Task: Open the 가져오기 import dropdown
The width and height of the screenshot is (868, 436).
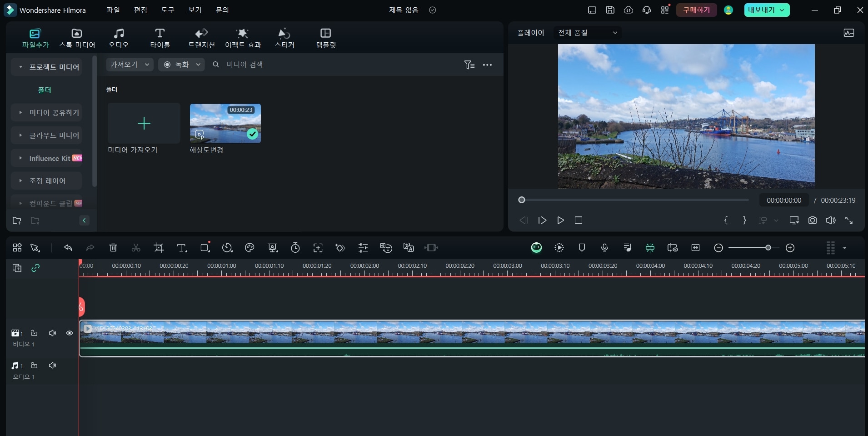Action: point(130,65)
